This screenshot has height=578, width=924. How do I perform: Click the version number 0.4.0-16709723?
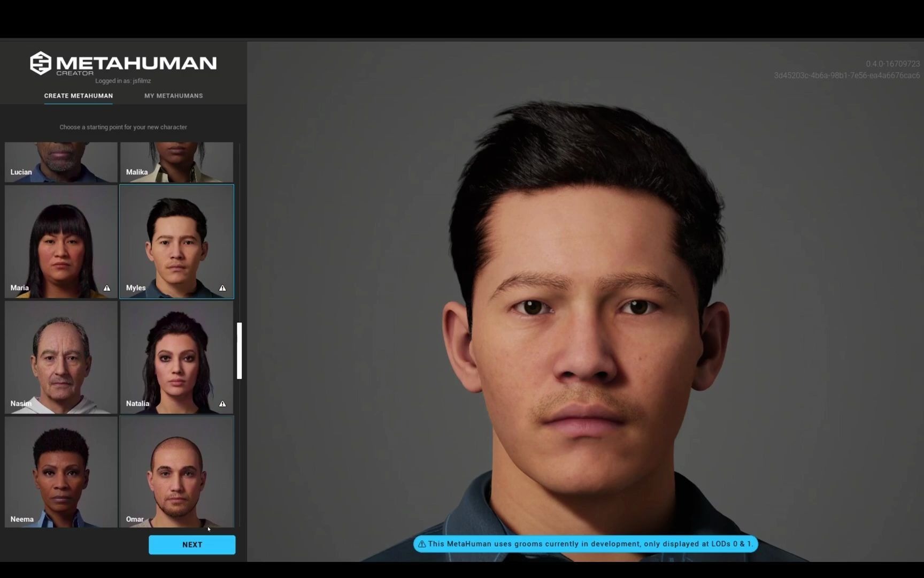[893, 64]
